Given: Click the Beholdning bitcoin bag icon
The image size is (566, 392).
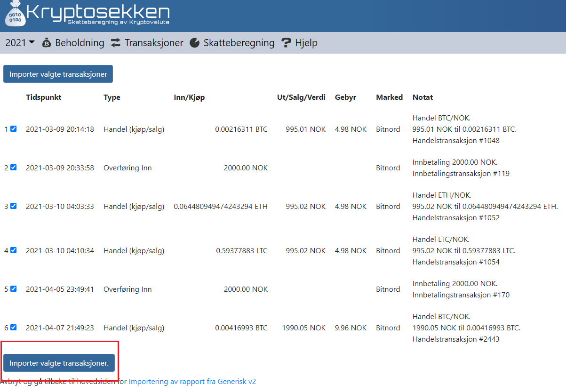Looking at the screenshot, I should (47, 43).
